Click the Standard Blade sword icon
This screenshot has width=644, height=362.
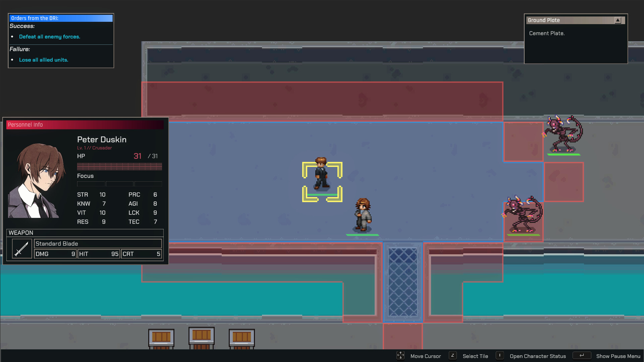tap(22, 249)
